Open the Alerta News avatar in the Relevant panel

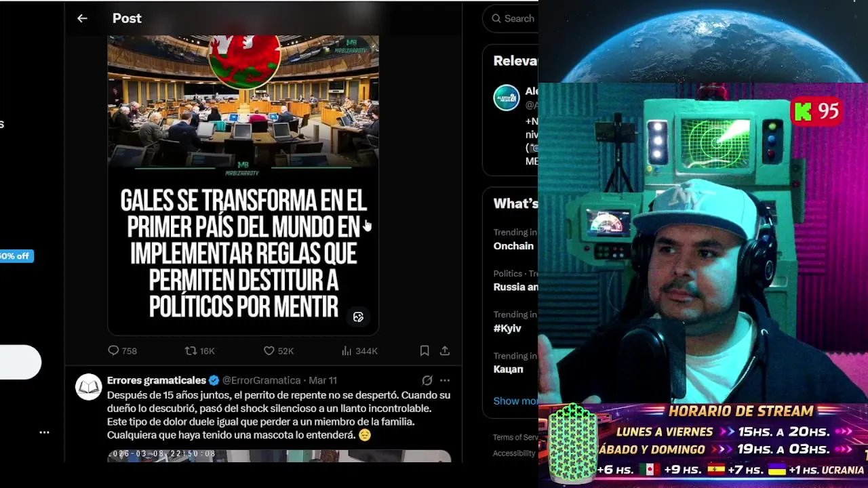506,98
